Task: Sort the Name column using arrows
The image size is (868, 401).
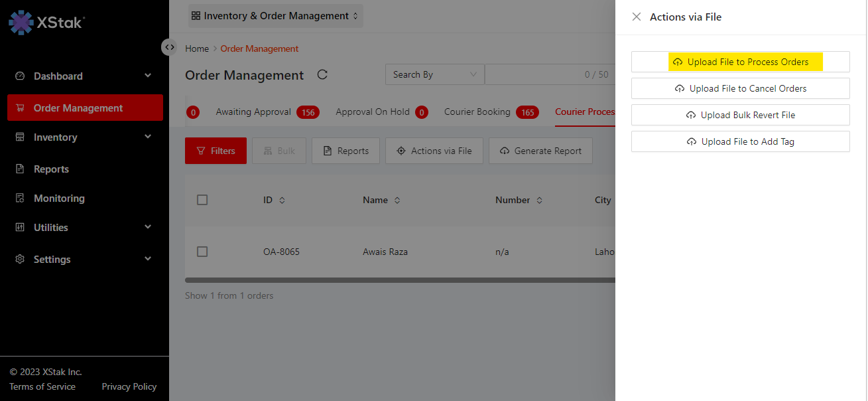Action: (x=397, y=200)
